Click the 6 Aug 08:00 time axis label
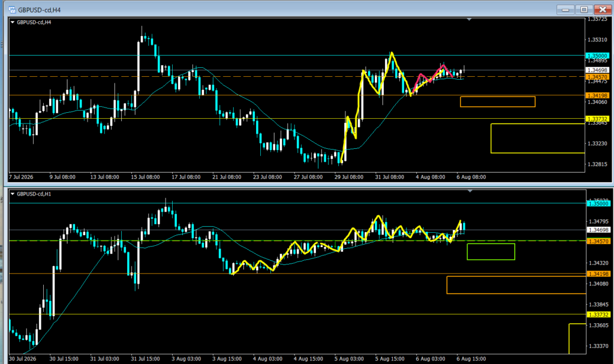Viewport: 614px width, 364px height. point(471,177)
